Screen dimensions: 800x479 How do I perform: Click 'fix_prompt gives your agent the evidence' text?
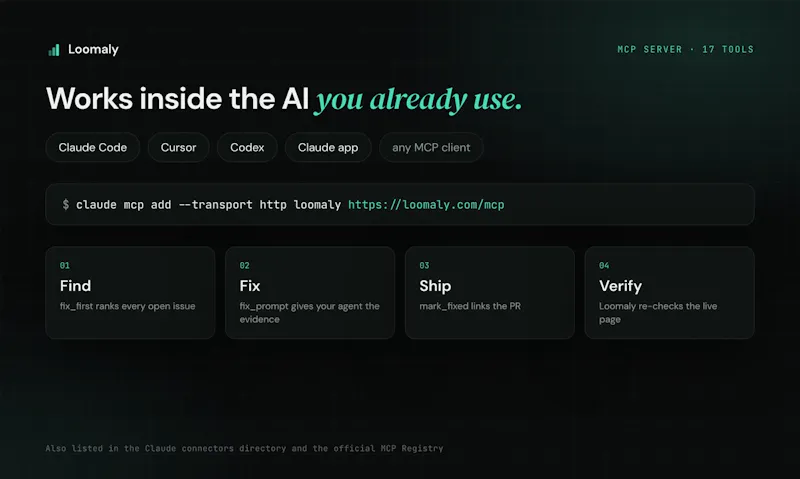point(310,313)
